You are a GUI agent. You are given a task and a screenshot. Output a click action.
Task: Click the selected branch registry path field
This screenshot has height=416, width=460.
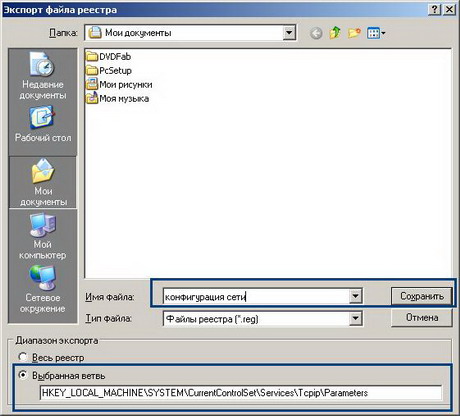tap(241, 393)
